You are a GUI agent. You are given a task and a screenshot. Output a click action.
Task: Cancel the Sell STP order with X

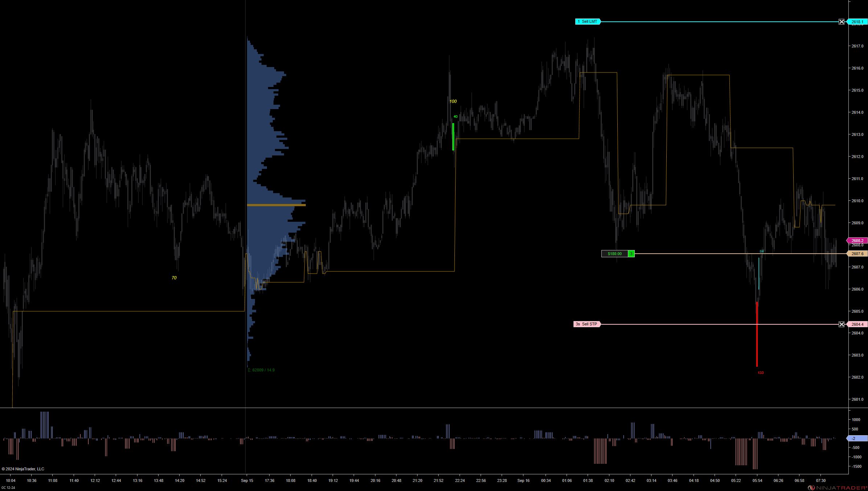click(x=842, y=324)
